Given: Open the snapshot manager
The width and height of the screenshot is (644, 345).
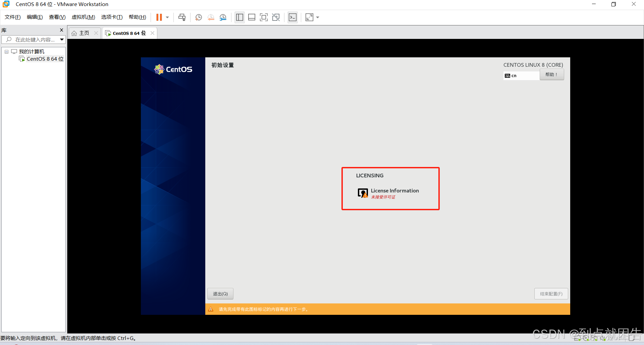Looking at the screenshot, I should [x=223, y=17].
